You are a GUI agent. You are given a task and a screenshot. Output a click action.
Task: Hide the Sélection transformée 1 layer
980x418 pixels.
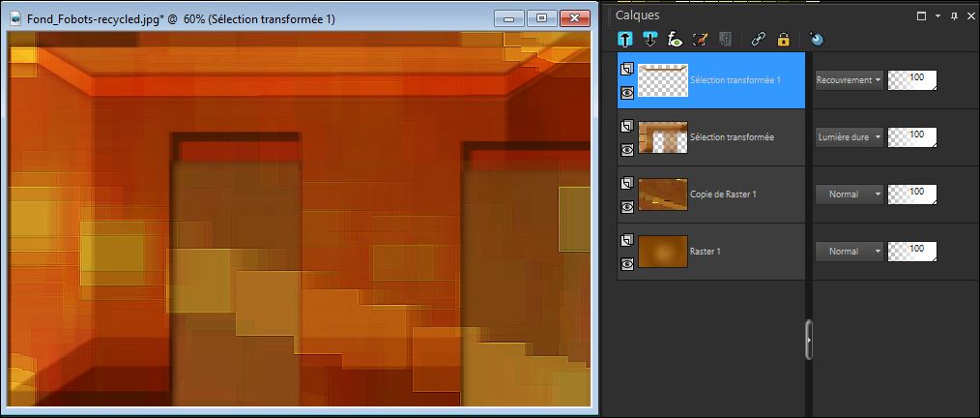(627, 93)
